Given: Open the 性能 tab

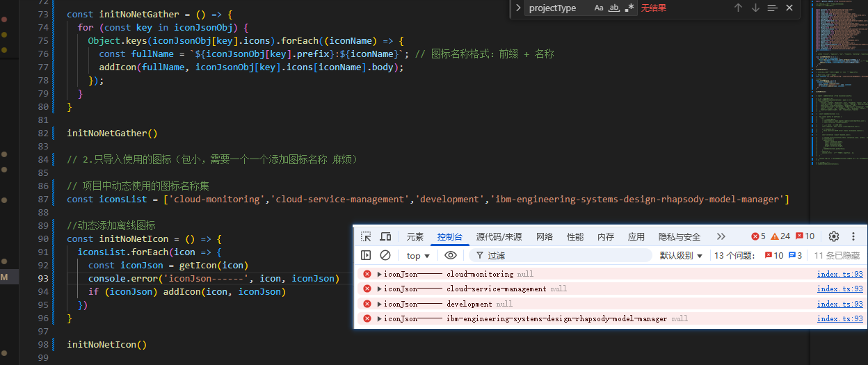Looking at the screenshot, I should tap(575, 236).
